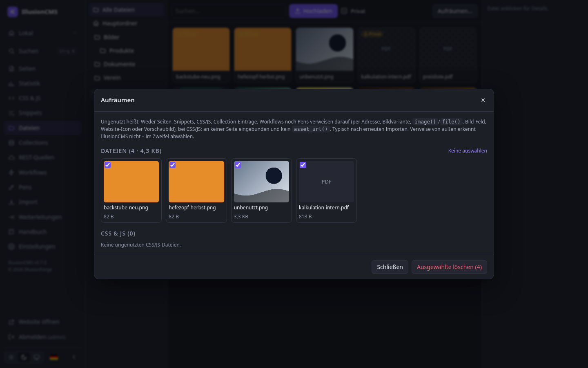588x368 pixels.
Task: Select the unbenutzt.png landscape preview in the dialog
Action: tap(261, 182)
